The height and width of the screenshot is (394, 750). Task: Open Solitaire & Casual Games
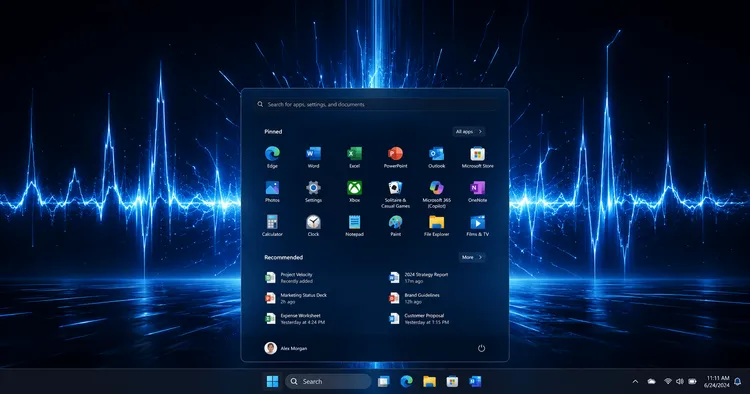pos(396,194)
